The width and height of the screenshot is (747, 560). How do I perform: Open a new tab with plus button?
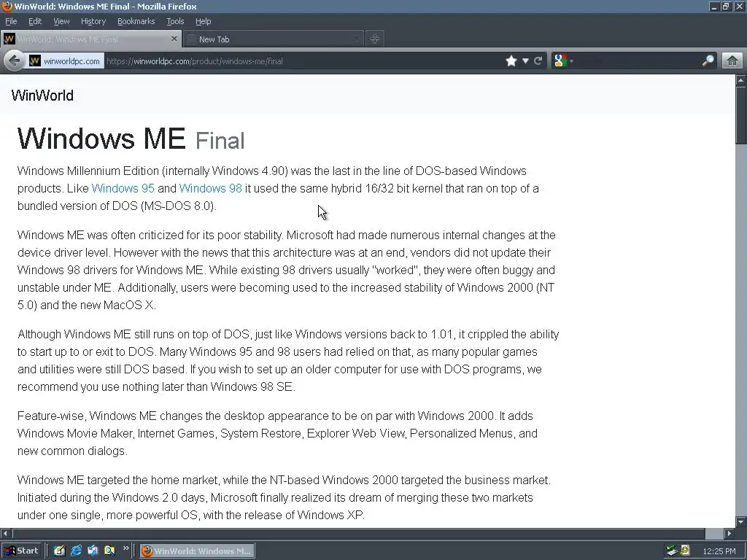pyautogui.click(x=374, y=39)
